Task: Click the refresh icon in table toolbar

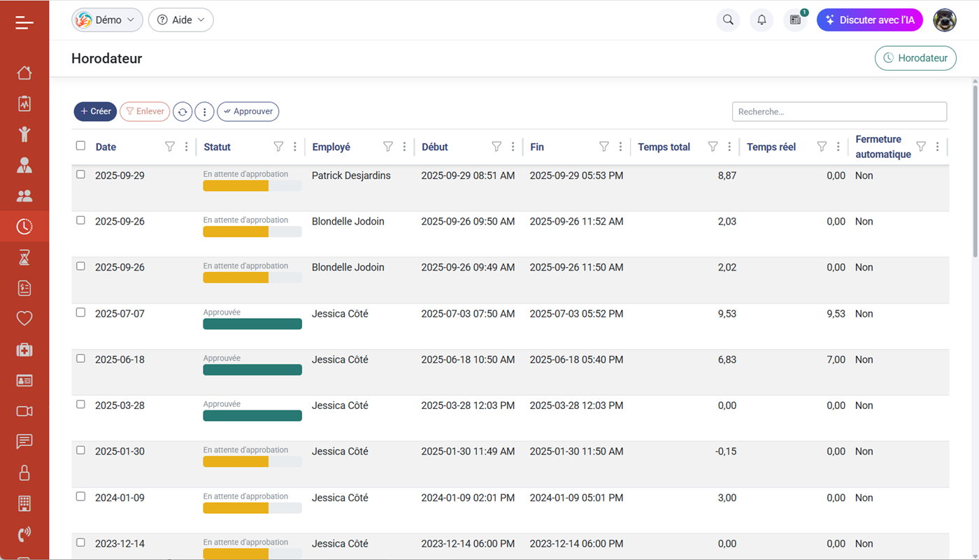Action: point(183,112)
